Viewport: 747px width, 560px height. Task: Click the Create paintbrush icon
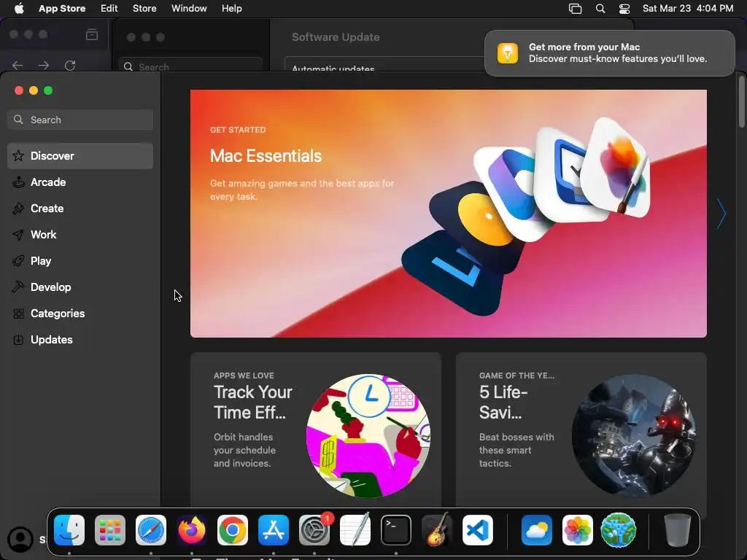pos(18,208)
